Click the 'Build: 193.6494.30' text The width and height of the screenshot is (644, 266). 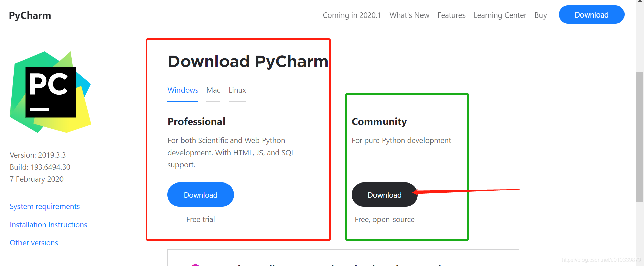40,167
